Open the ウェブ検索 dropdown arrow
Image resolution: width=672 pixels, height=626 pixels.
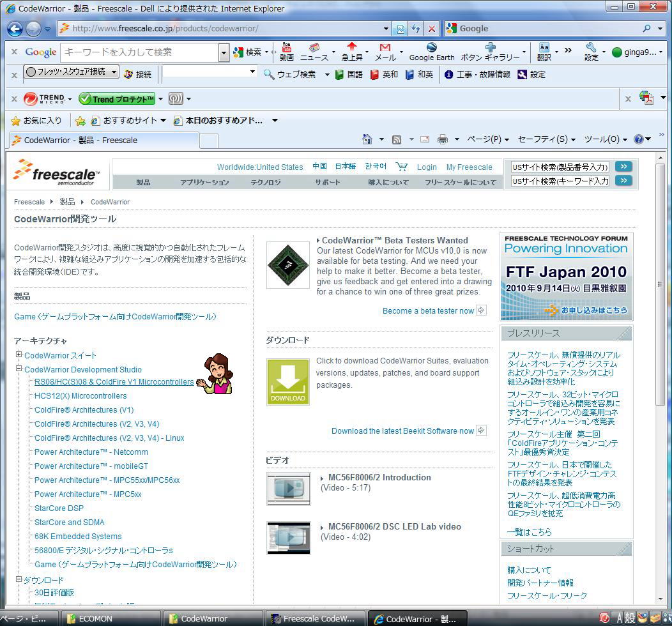point(327,75)
